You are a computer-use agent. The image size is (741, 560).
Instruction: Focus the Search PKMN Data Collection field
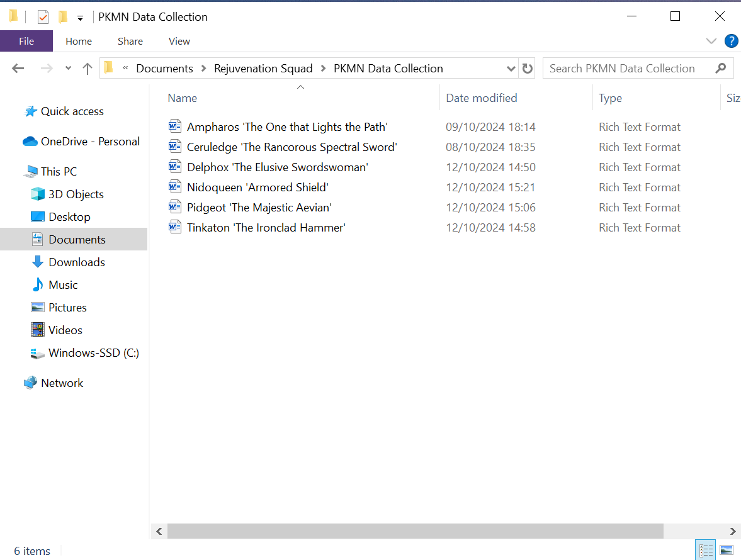coord(638,69)
